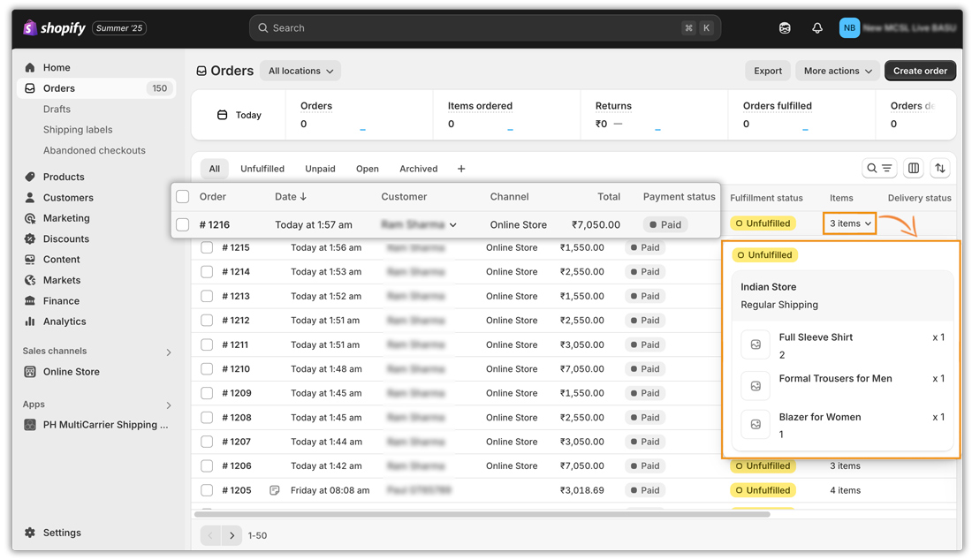The height and width of the screenshot is (560, 972).
Task: Click the Full Sleeve Shirt product thumbnail
Action: coord(756,345)
